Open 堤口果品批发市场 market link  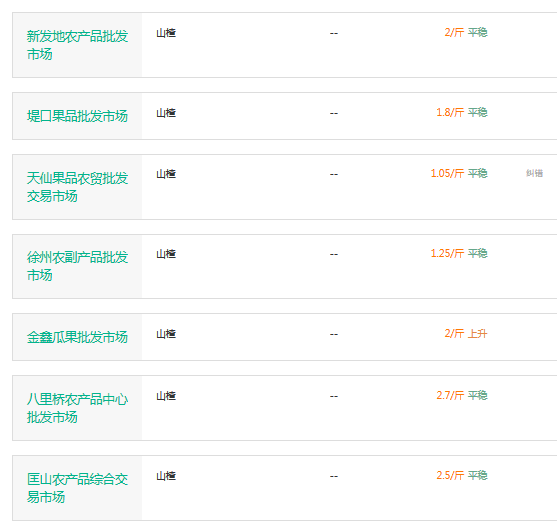(x=77, y=116)
